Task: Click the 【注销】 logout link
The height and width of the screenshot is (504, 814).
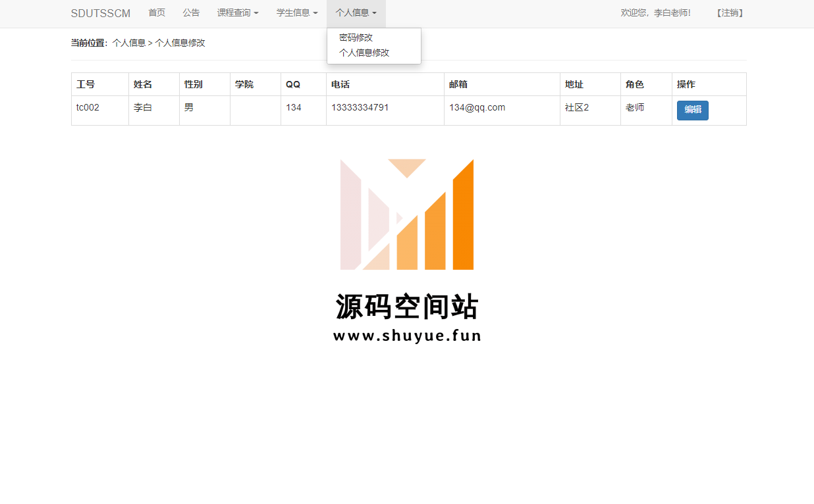Action: (730, 13)
